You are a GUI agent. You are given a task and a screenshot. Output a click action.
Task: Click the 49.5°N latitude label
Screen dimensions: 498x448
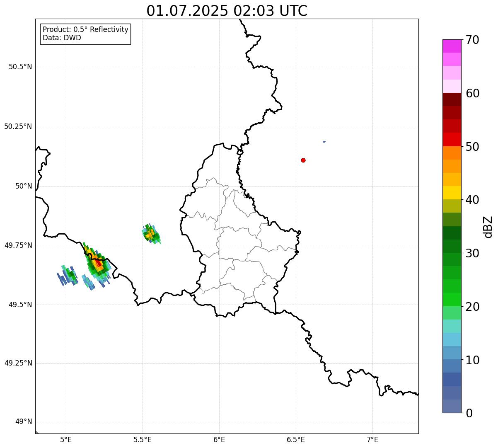coord(20,305)
